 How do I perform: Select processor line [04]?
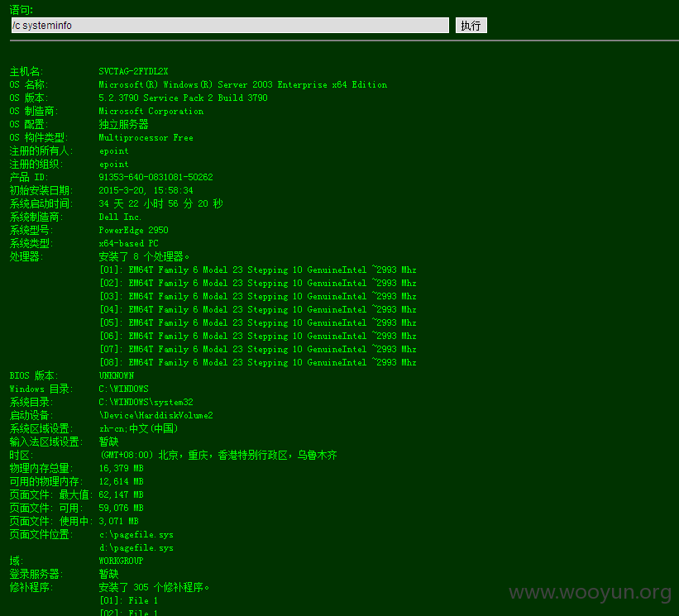[258, 309]
